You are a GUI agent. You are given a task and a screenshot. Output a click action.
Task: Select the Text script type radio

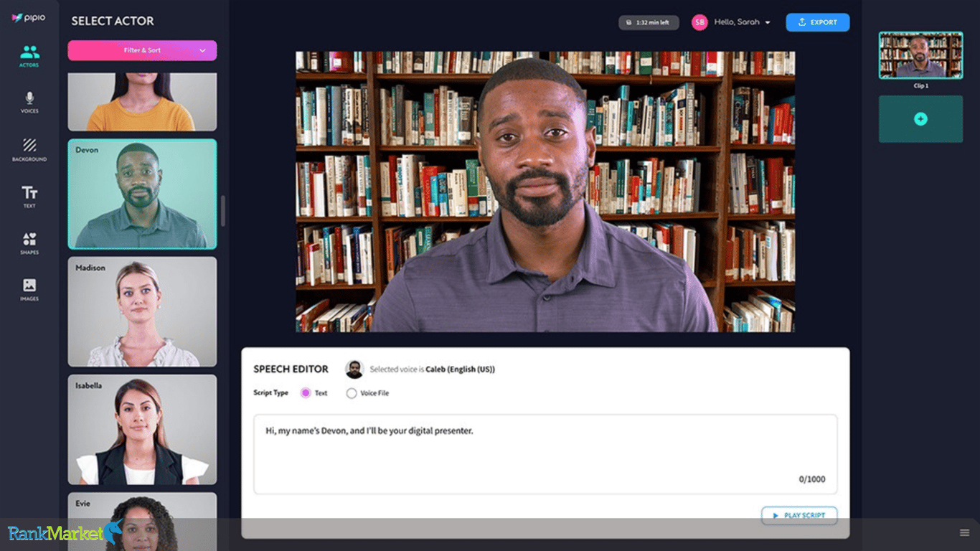click(x=306, y=393)
